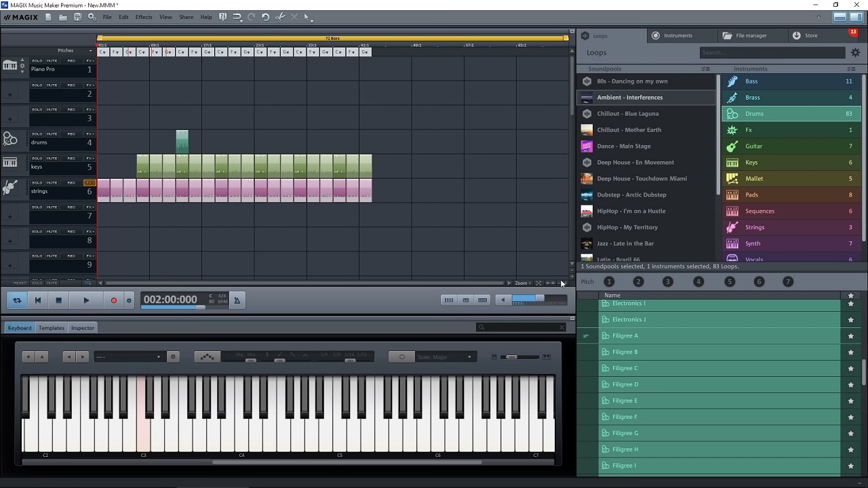
Task: Expand the Scale: Major dropdown
Action: (x=445, y=357)
